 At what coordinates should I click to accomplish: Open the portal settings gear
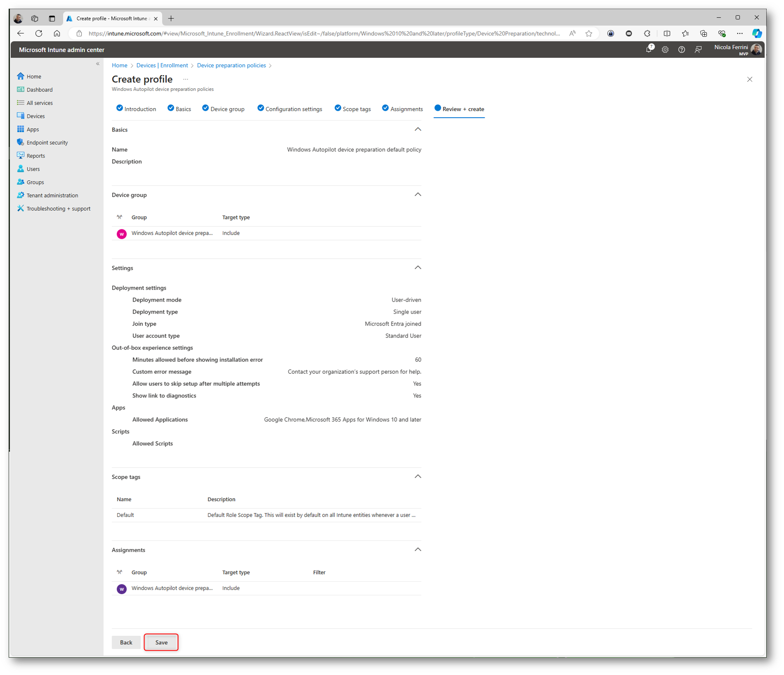(x=665, y=50)
